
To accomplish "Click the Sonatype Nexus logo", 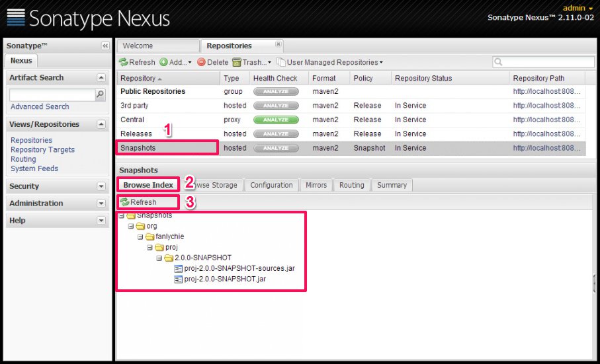I will pyautogui.click(x=88, y=18).
